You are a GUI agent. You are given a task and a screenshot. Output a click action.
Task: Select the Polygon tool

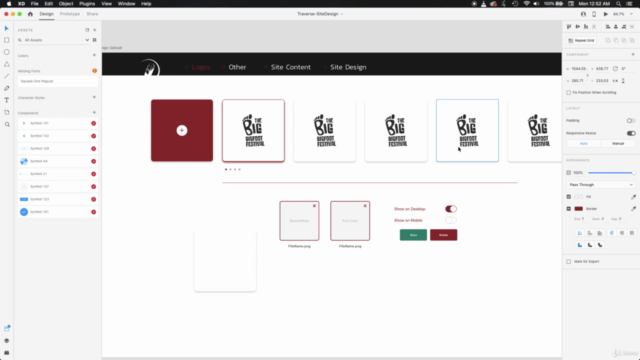[7, 64]
